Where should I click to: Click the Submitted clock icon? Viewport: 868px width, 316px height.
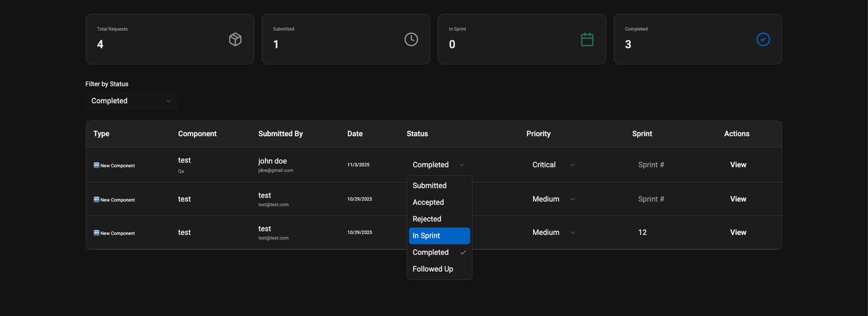point(411,39)
